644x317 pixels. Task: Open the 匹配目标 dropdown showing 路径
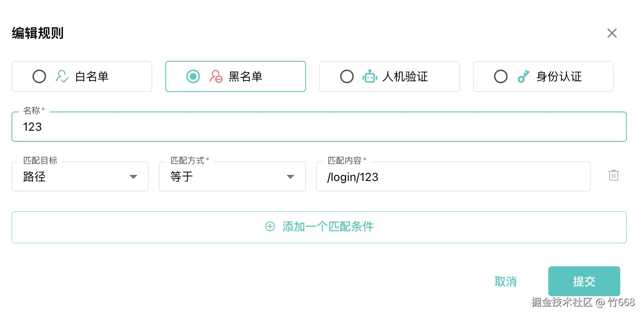74,177
